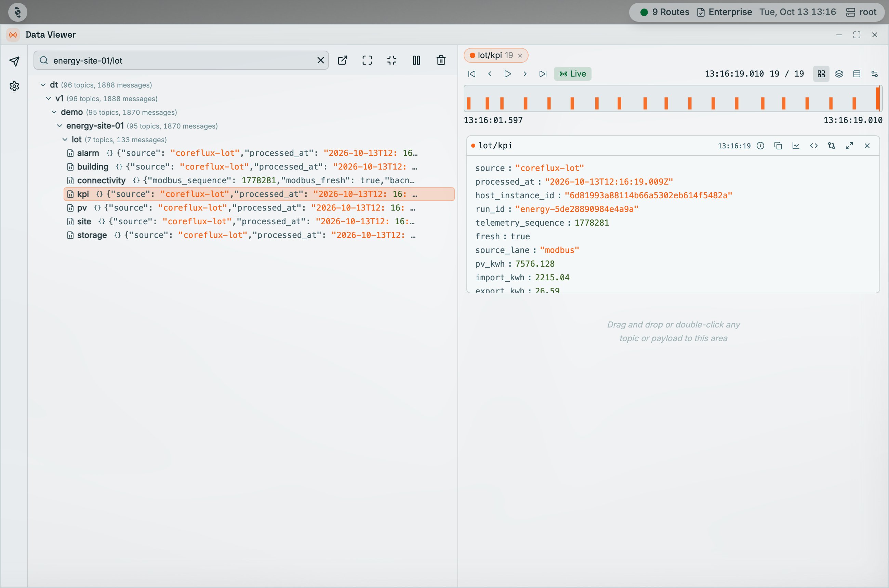Open viewer options sliders icon

point(875,74)
